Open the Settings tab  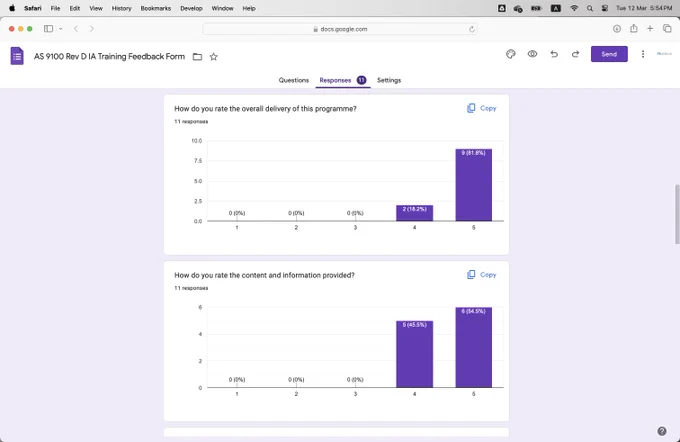point(389,80)
